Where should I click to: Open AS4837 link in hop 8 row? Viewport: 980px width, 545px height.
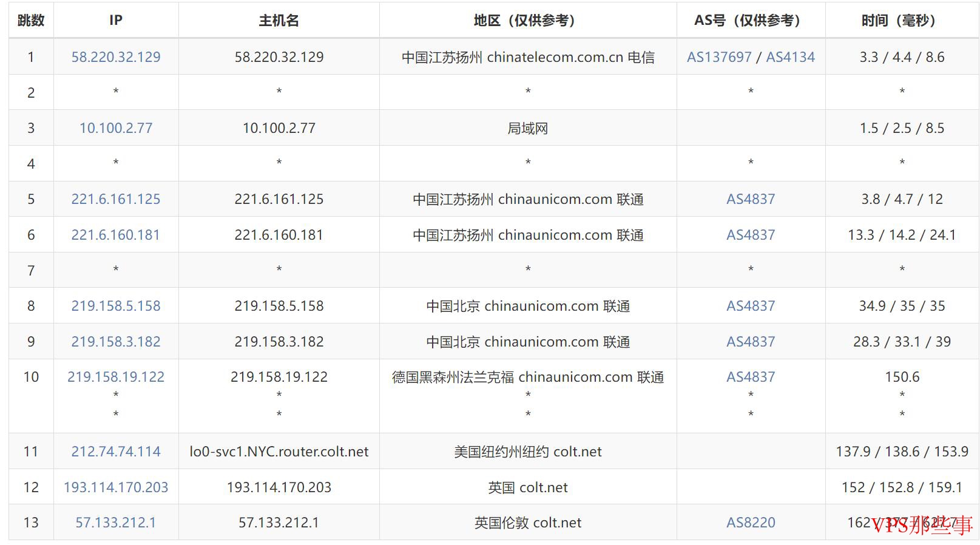pyautogui.click(x=751, y=306)
